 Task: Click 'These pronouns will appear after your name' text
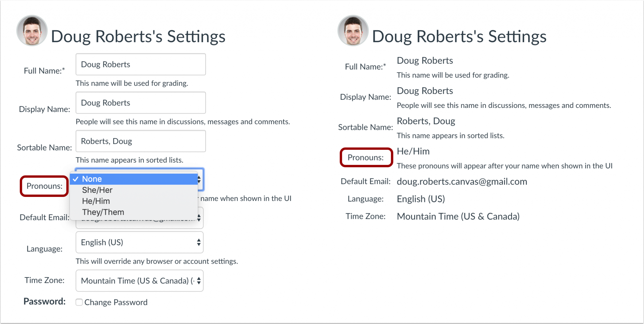(x=505, y=166)
